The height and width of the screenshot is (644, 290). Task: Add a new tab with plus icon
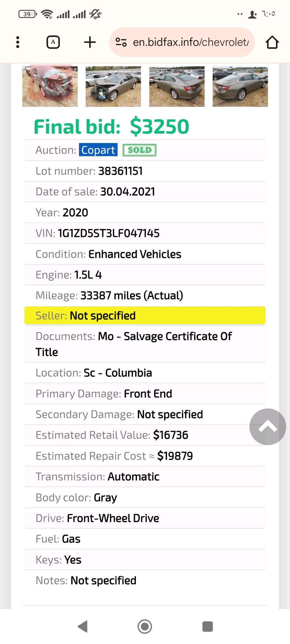click(90, 42)
